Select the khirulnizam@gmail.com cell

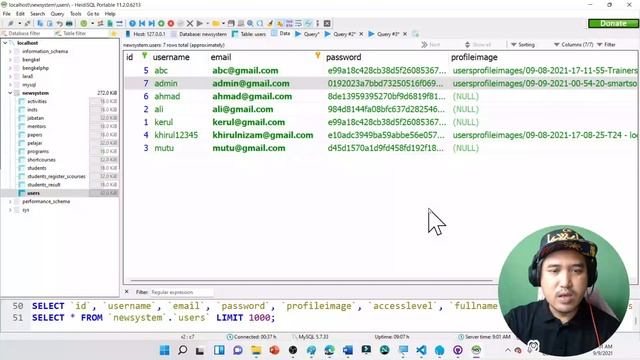tap(262, 135)
